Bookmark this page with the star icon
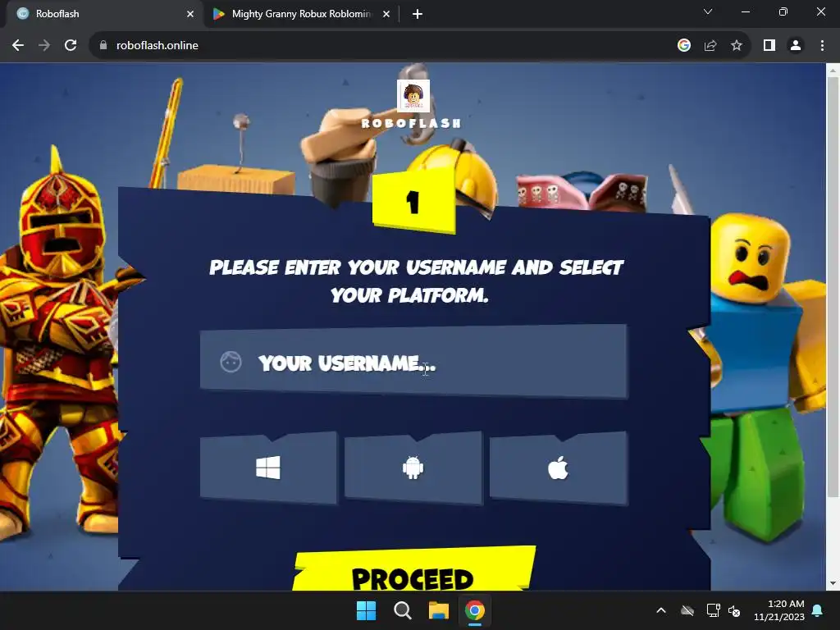The height and width of the screenshot is (630, 840). pyautogui.click(x=737, y=46)
